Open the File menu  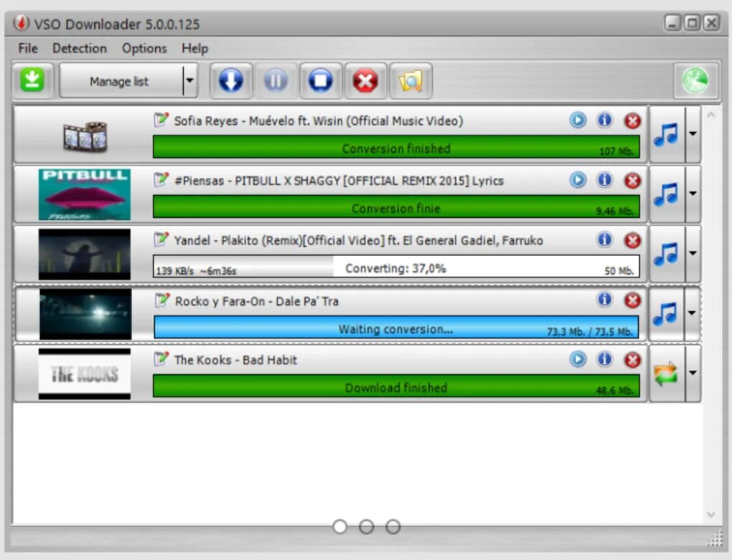pyautogui.click(x=28, y=49)
